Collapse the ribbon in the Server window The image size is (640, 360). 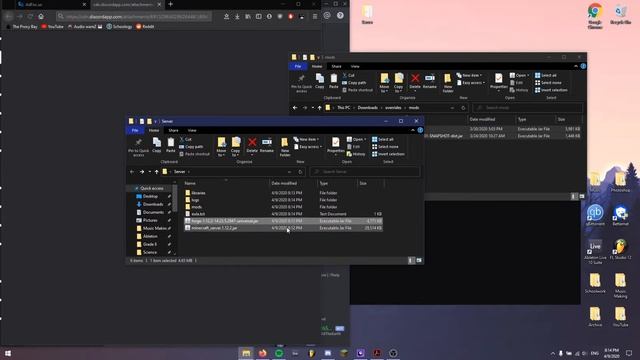413,130
